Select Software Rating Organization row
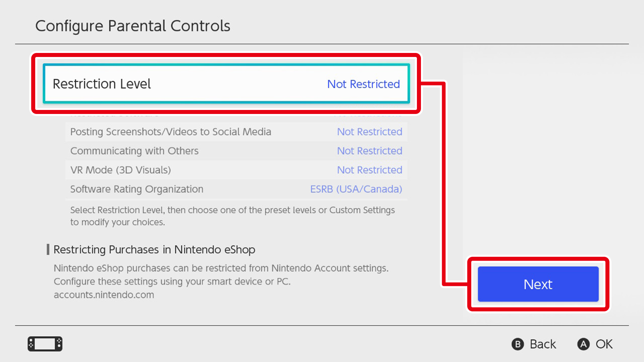The height and width of the screenshot is (362, 644). pos(236,189)
